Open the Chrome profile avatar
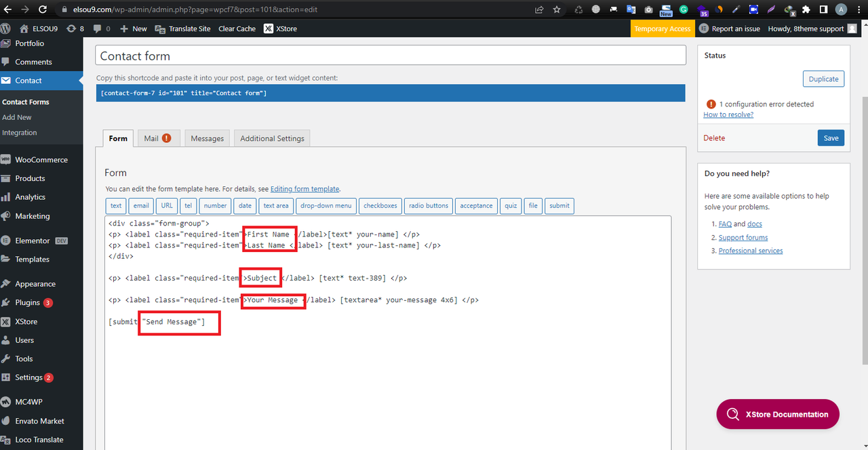Image resolution: width=868 pixels, height=450 pixels. (841, 9)
